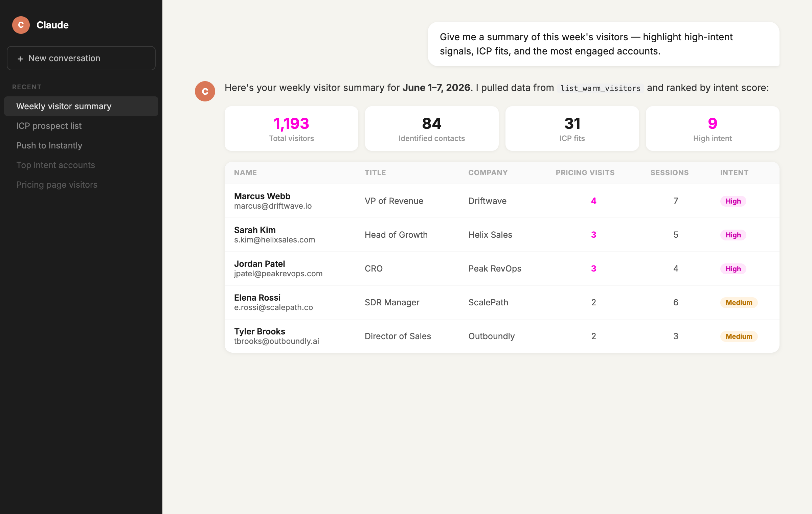
Task: Click the user prompt message bubble
Action: tap(604, 44)
